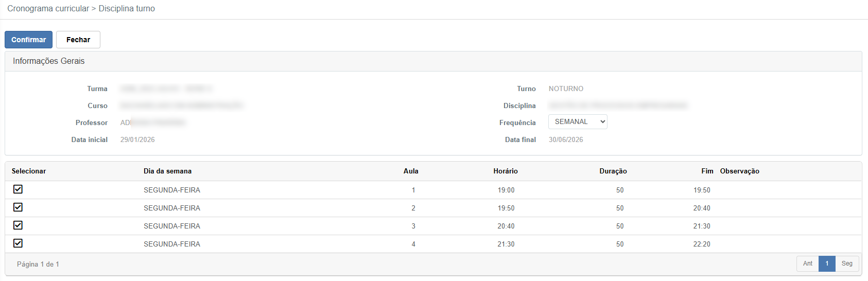Open the Frequência SEMANAL dropdown
This screenshot has width=868, height=281.
577,122
